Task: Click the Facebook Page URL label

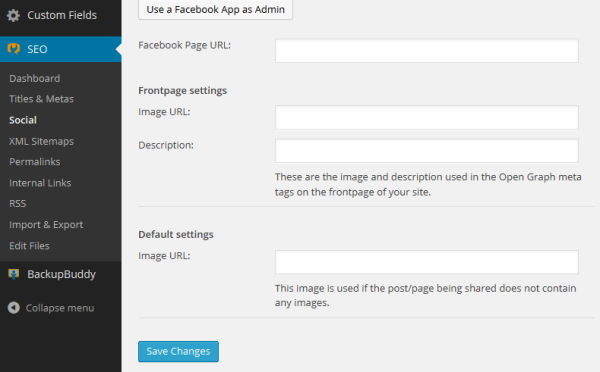Action: pos(184,45)
